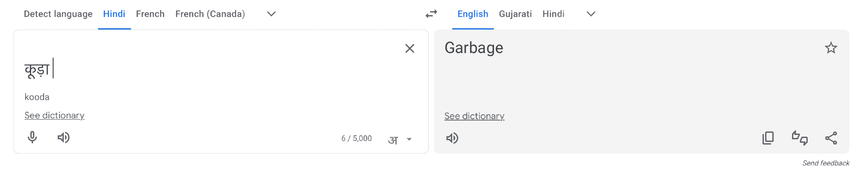Choose French (Canada) as source language

(210, 14)
